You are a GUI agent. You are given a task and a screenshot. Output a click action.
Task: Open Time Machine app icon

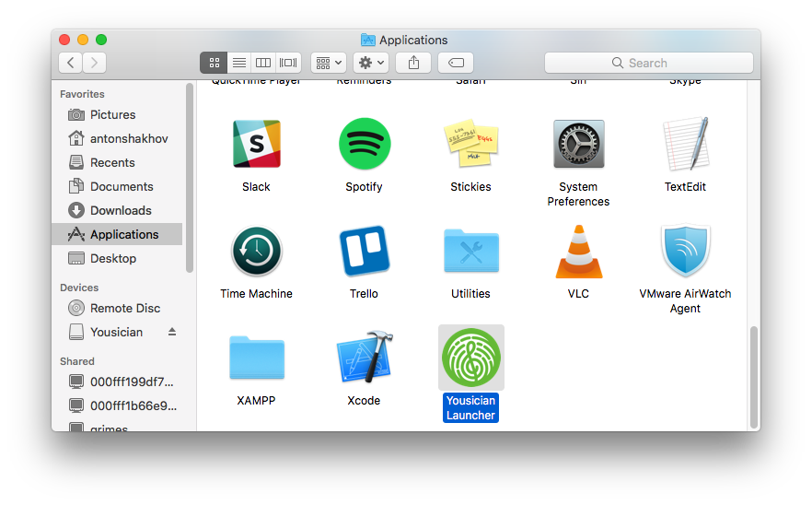(256, 252)
